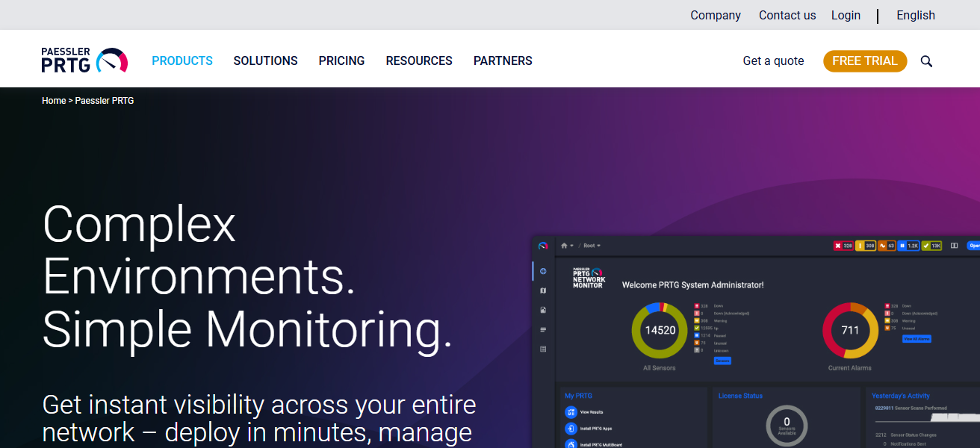Open the website search magnifier icon

click(x=926, y=61)
